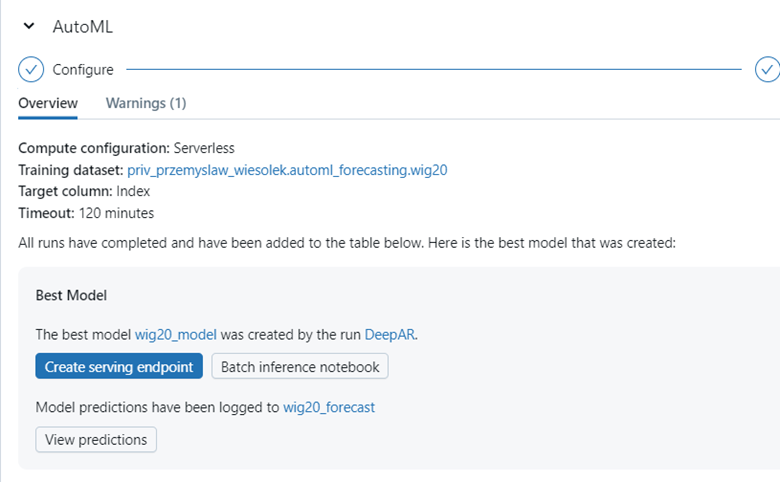Screen dimensions: 780x482
Task: Open the wig20_forecast predictions table link
Action: coord(329,407)
